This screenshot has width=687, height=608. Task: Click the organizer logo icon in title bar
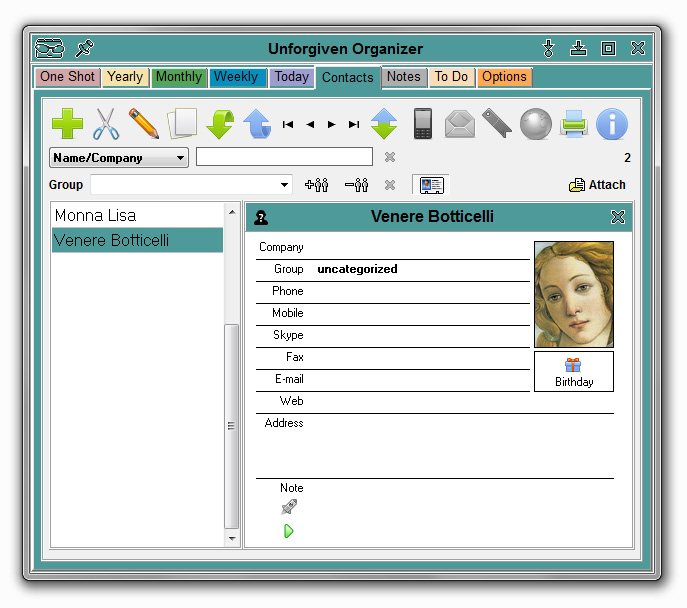pyautogui.click(x=50, y=48)
